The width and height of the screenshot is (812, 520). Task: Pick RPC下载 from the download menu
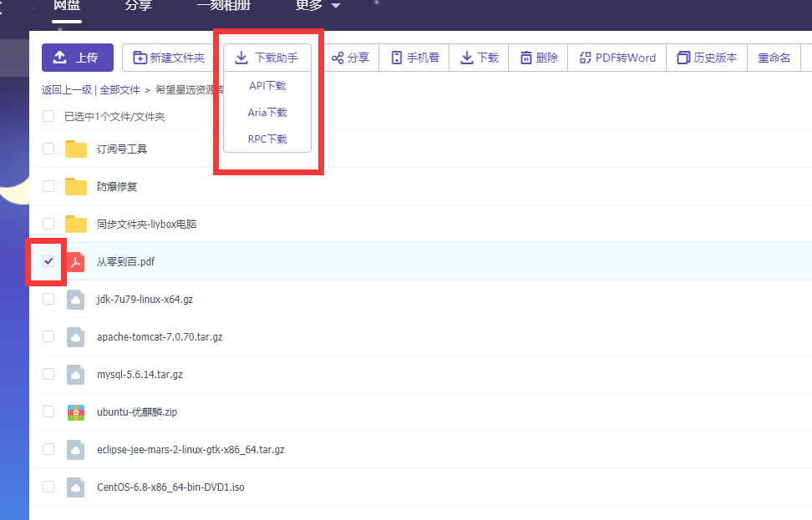267,139
